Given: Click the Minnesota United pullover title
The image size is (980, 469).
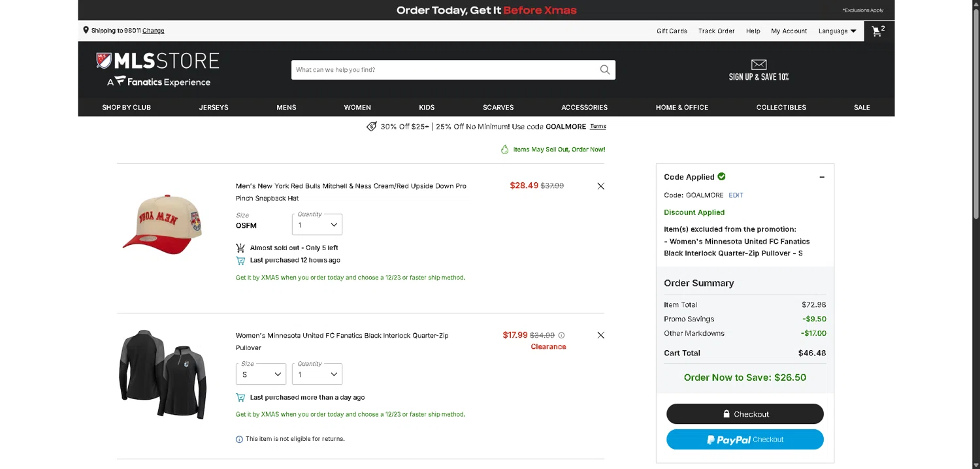Looking at the screenshot, I should 342,342.
